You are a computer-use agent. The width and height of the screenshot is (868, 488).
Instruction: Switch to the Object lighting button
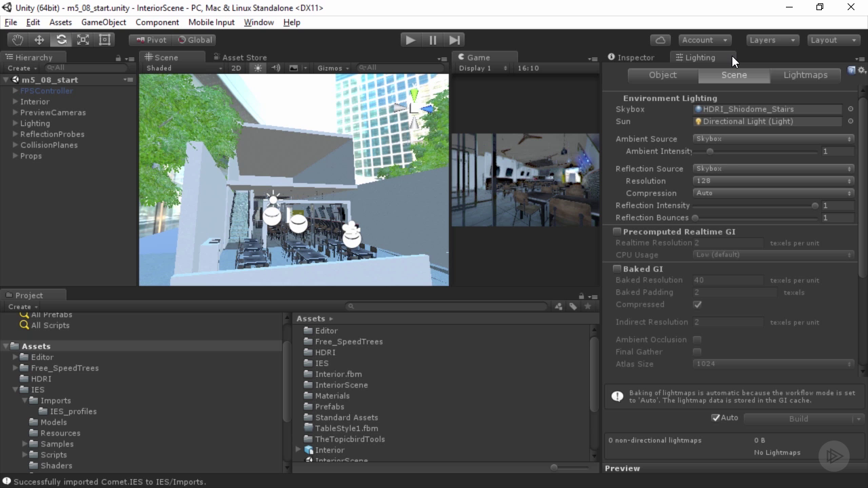(x=663, y=75)
